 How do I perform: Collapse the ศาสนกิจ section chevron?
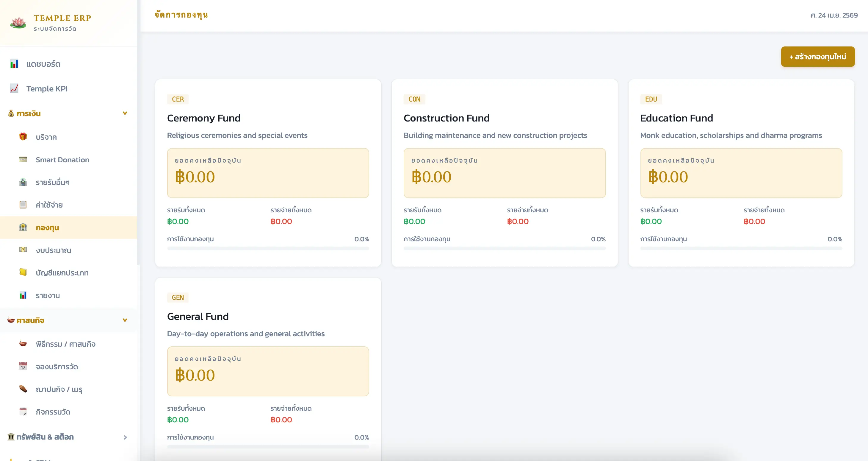click(125, 320)
